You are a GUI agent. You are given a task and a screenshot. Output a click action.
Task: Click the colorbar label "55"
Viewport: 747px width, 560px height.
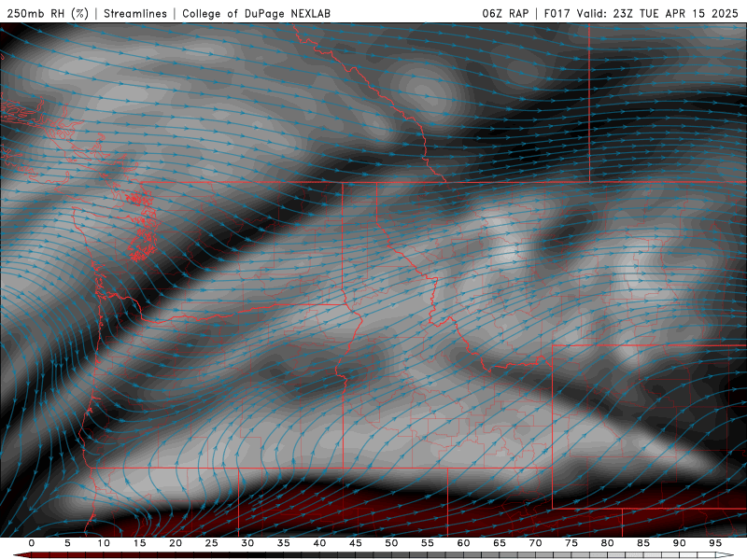tap(428, 543)
